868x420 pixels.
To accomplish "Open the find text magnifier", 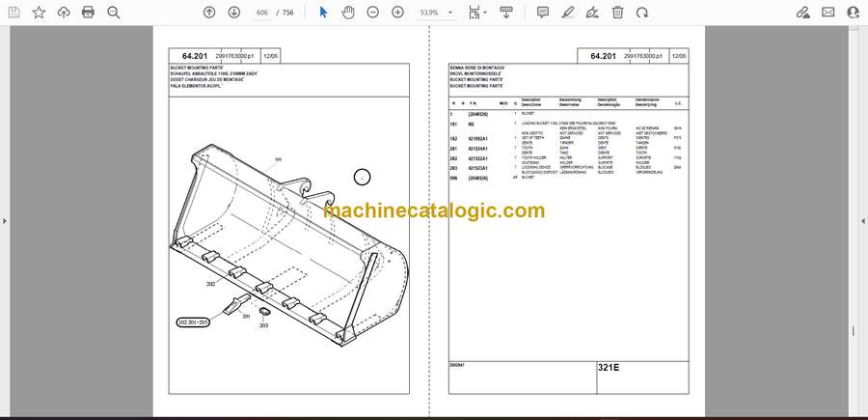I will tap(114, 13).
